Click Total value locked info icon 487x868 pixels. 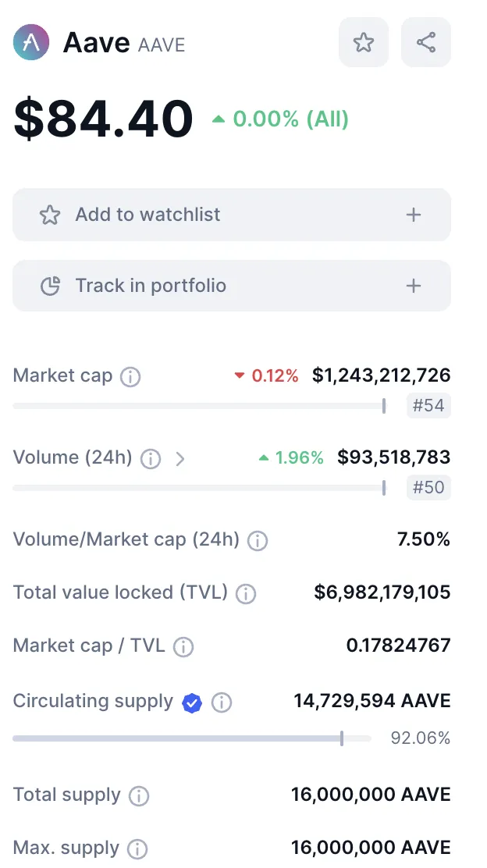point(246,594)
